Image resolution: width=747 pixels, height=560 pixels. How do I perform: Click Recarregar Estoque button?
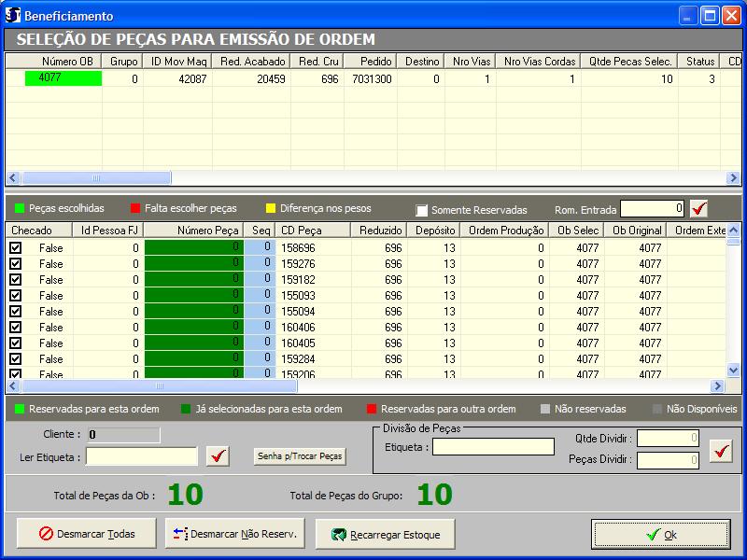(x=385, y=535)
